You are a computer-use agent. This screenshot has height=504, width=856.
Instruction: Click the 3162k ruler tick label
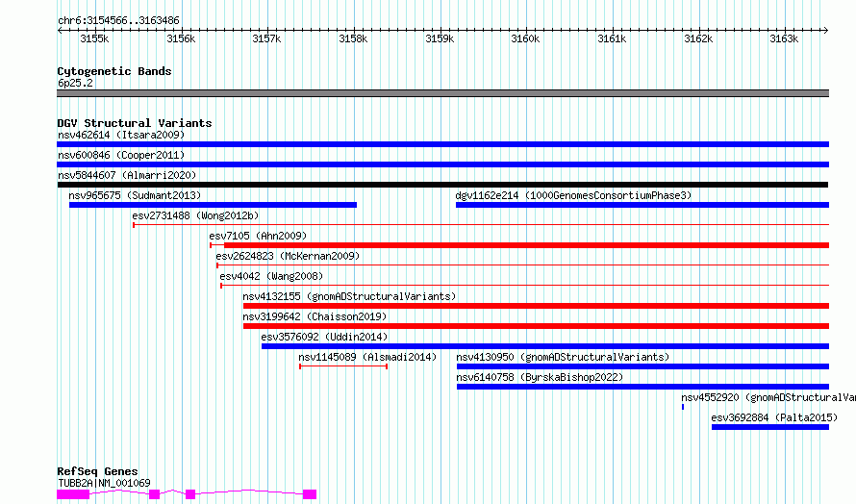pyautogui.click(x=698, y=38)
